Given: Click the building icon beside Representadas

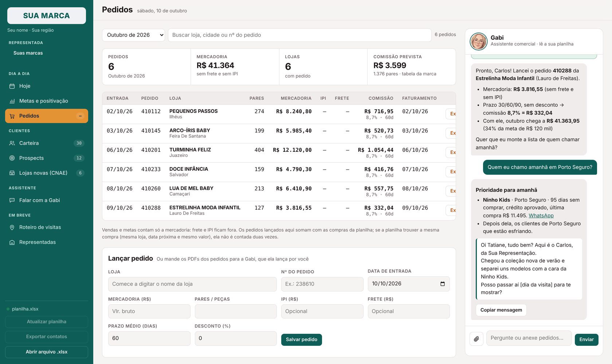Looking at the screenshot, I should pyautogui.click(x=12, y=242).
